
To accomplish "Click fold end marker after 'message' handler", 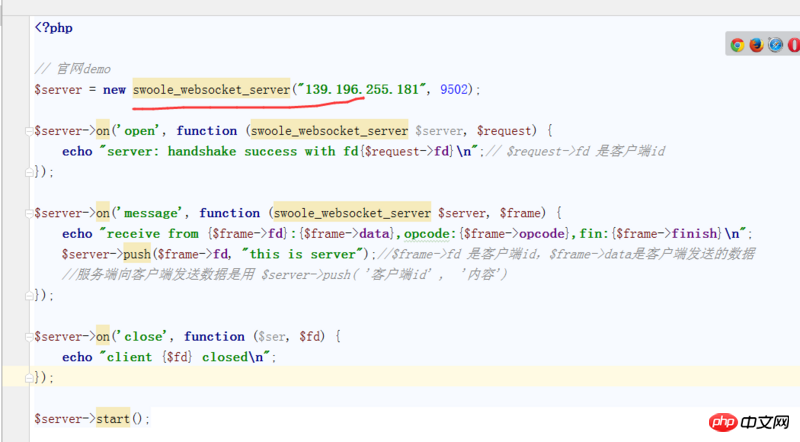I will point(29,296).
